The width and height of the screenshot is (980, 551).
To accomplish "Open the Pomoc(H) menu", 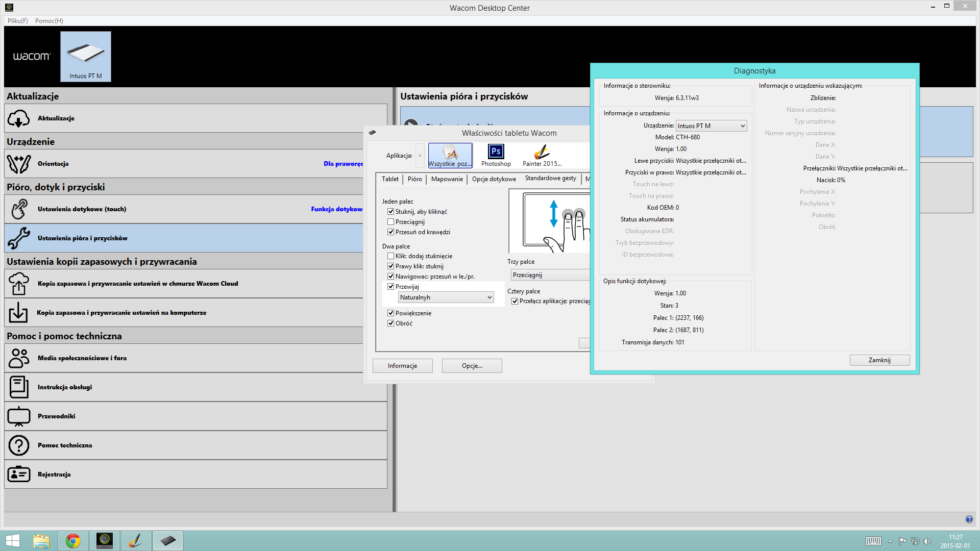I will (x=49, y=21).
